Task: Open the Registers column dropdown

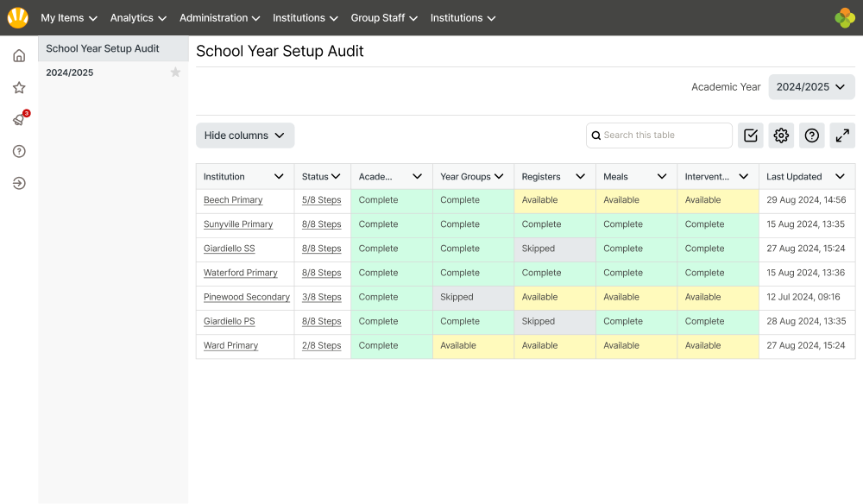Action: [x=579, y=176]
